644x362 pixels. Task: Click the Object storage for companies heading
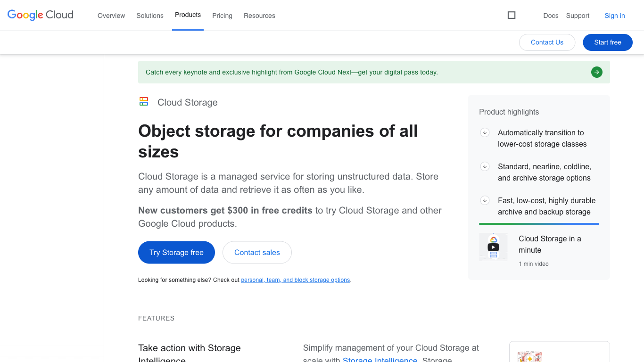click(x=278, y=141)
